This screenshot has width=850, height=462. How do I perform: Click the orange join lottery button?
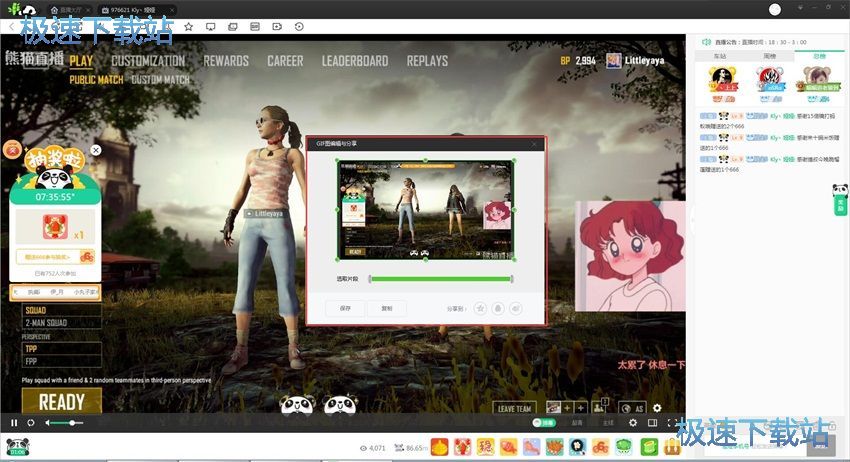point(55,256)
